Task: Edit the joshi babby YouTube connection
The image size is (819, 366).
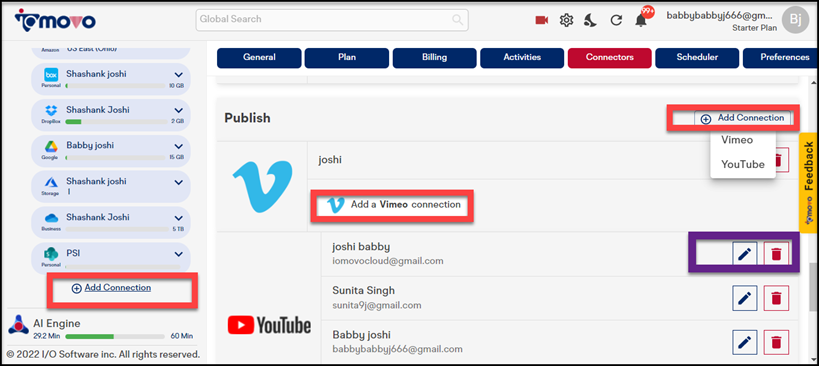Action: (745, 254)
